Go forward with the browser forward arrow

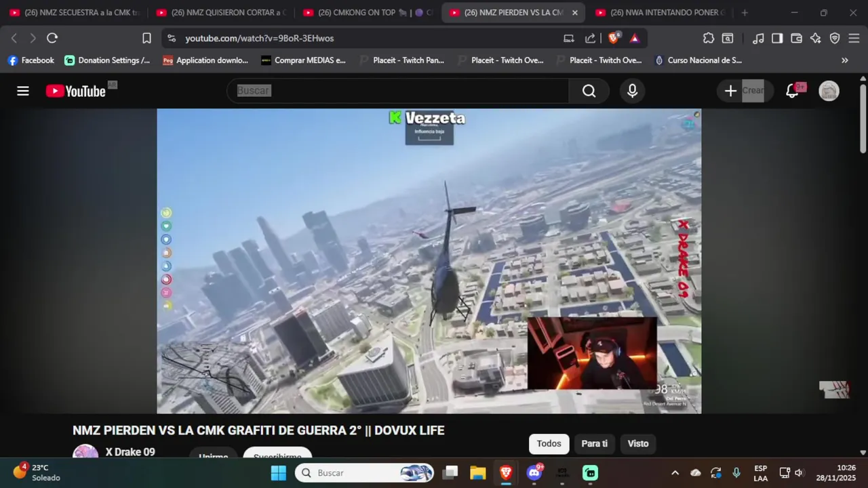[33, 38]
